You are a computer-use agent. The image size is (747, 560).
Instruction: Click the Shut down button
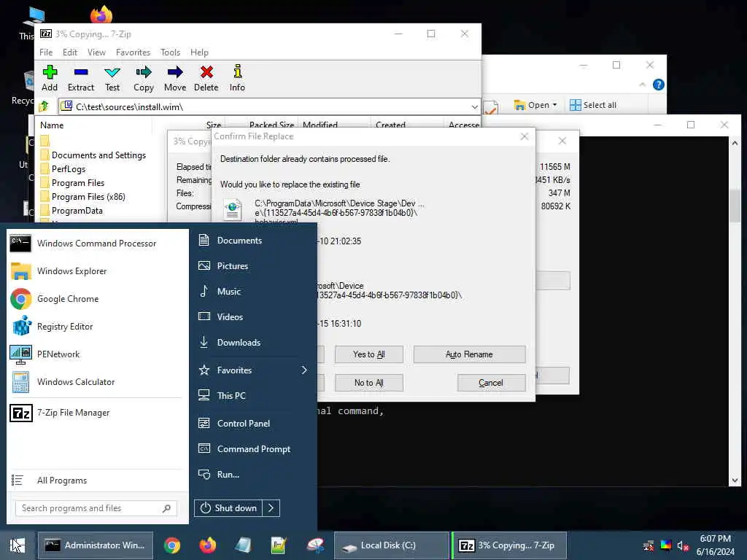click(228, 508)
